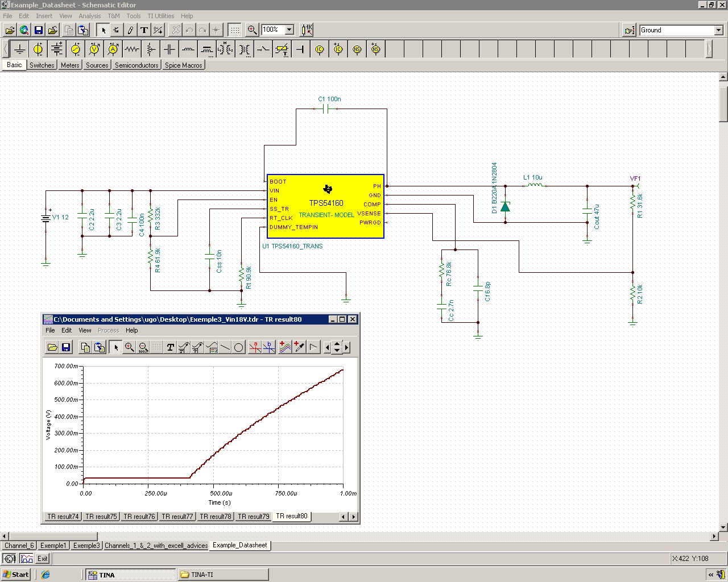Switch to the Semiconductors component tab
The height and width of the screenshot is (582, 728).
pos(136,65)
